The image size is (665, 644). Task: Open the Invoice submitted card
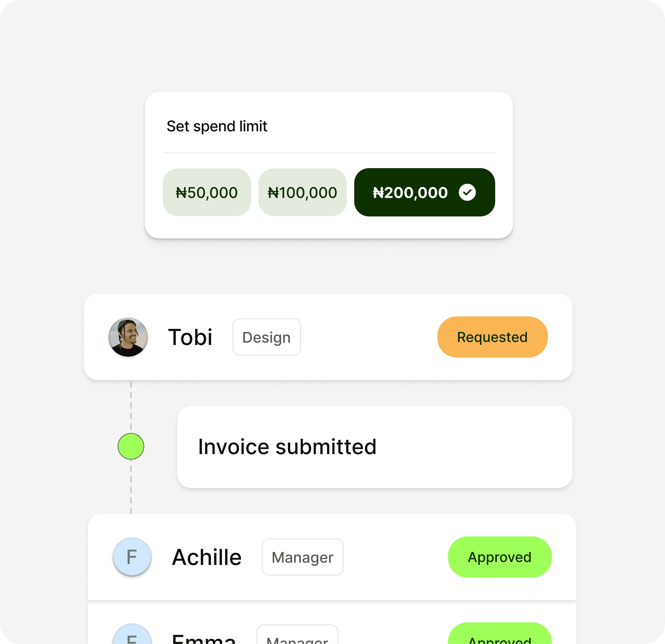tap(375, 447)
